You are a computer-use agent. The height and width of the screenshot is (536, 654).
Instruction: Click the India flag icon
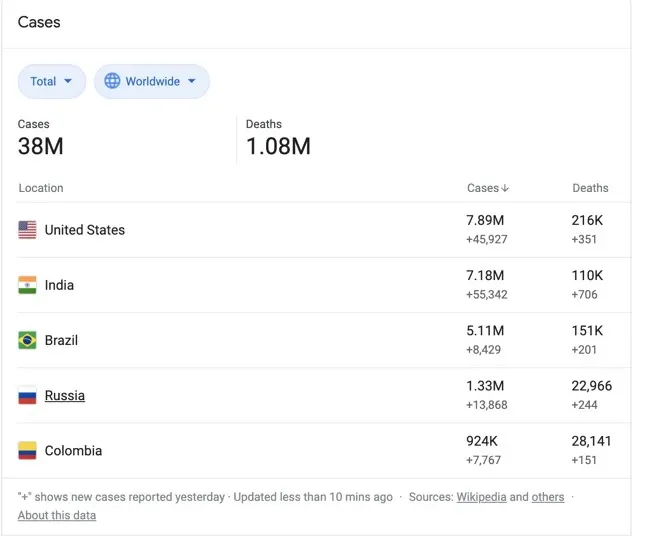pos(28,285)
